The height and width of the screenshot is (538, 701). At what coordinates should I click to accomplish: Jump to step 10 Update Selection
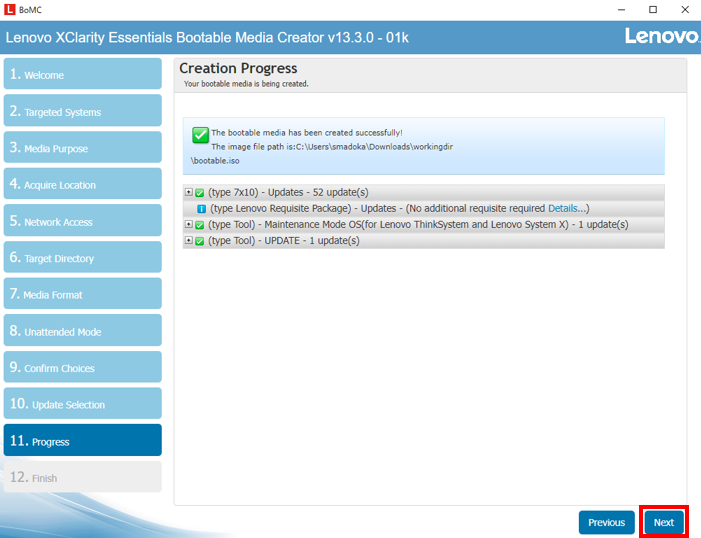tap(82, 404)
